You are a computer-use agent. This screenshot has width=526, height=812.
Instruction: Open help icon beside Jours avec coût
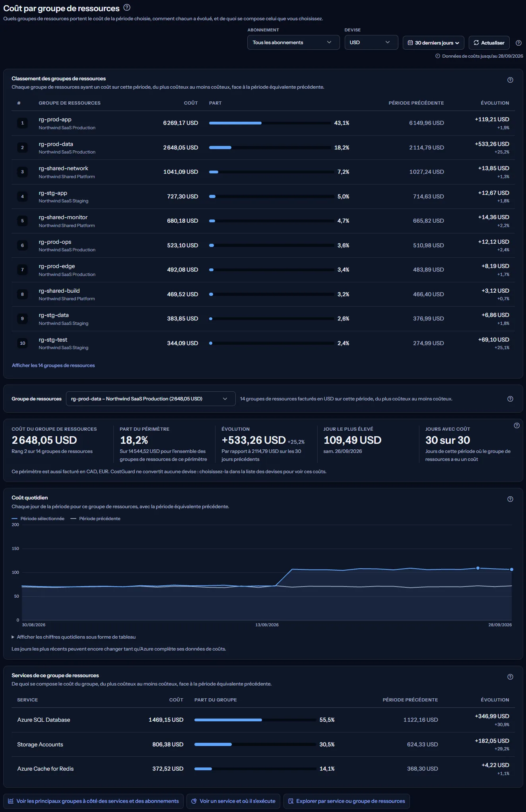click(517, 425)
